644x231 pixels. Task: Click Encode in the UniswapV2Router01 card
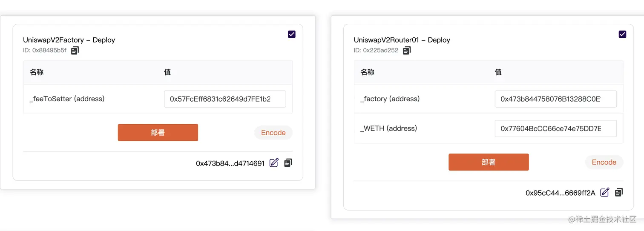pyautogui.click(x=604, y=162)
